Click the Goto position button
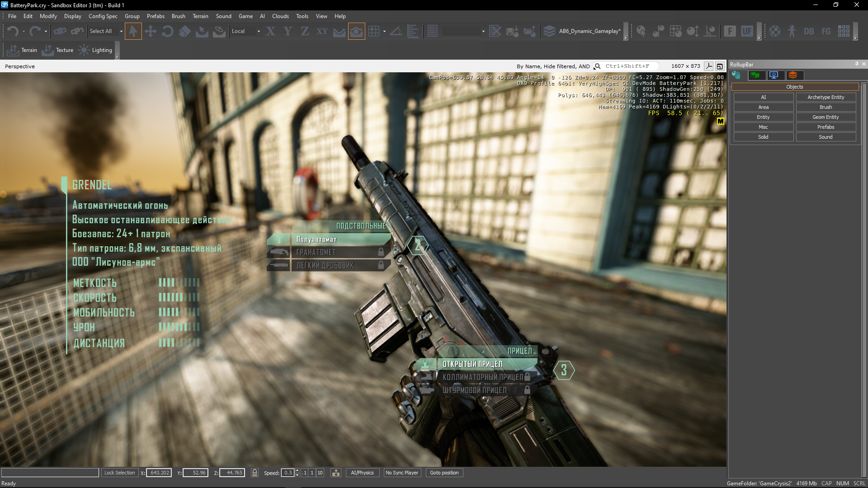 [x=444, y=473]
